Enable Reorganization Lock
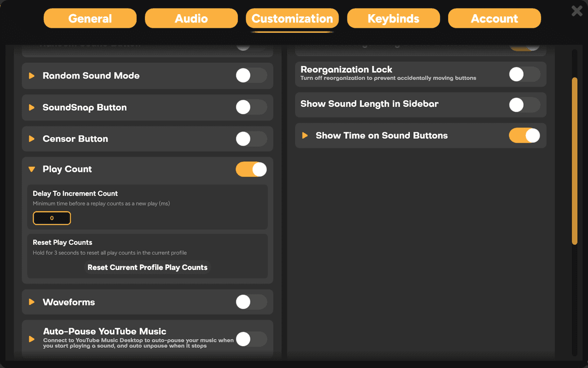Viewport: 588px width, 368px height. point(524,73)
